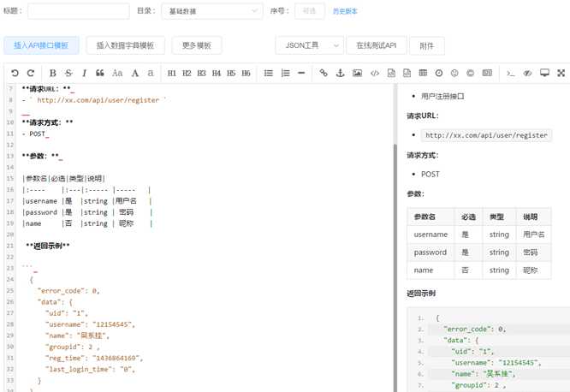Insert preformatted text block
570x392 pixels.
pos(391,73)
